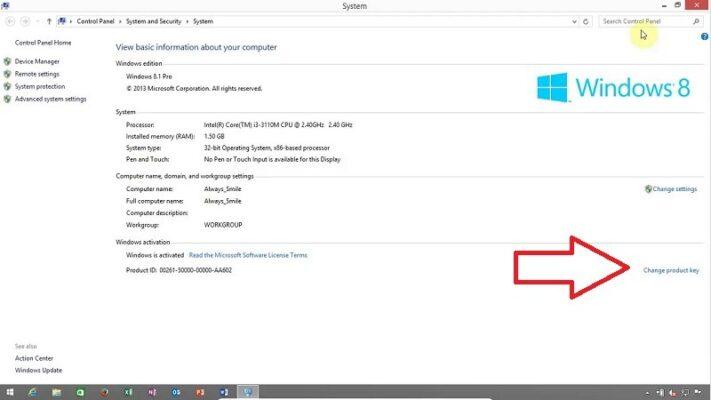Image resolution: width=711 pixels, height=400 pixels.
Task: Click the Action Center flag tray icon
Action: pos(698,393)
